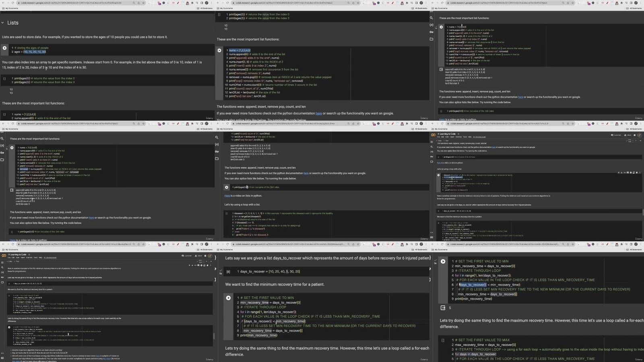Screen dimensions: 644x362
Task: Follow the documentation 'here' link in middle-left frame
Action: click(91, 217)
